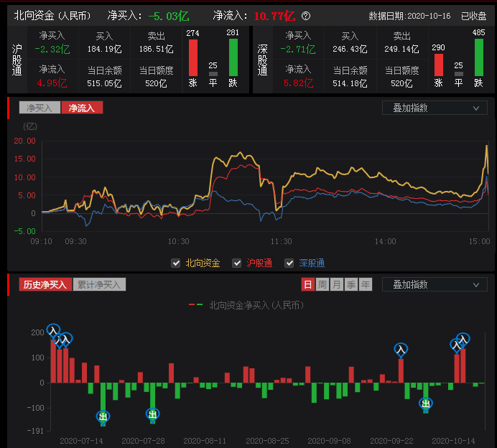Click the 数据日期:2020-10-16 text

(409, 16)
